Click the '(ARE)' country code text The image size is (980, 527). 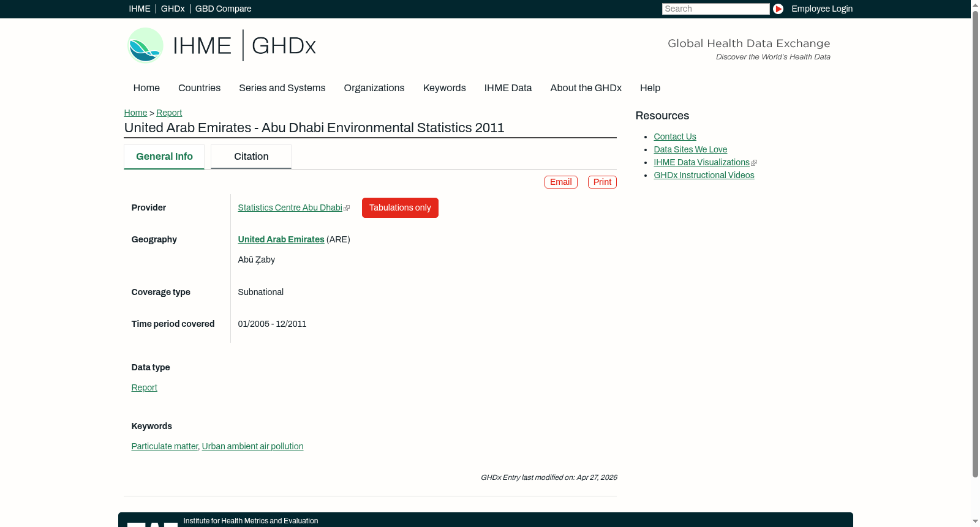coord(339,239)
